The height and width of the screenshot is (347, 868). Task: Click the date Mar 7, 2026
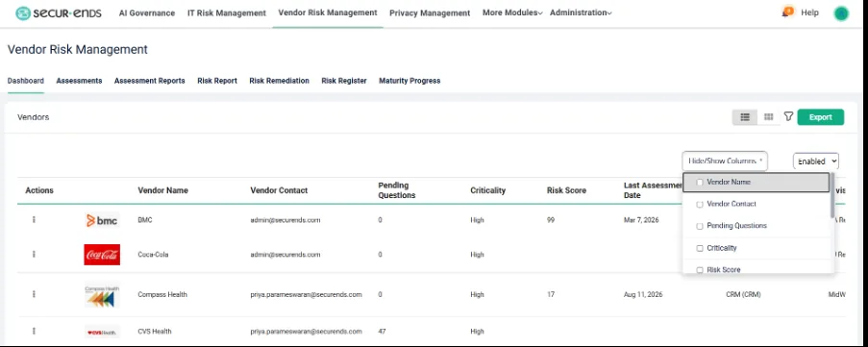(641, 220)
